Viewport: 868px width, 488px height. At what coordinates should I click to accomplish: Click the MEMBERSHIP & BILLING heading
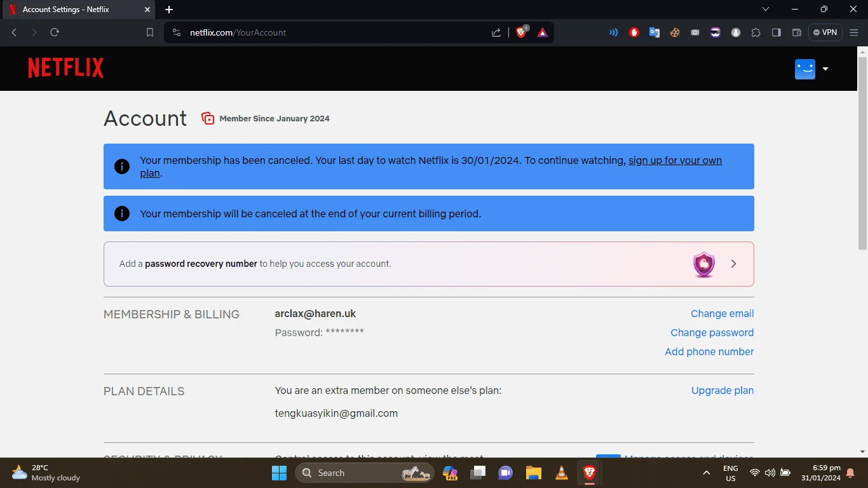point(172,315)
